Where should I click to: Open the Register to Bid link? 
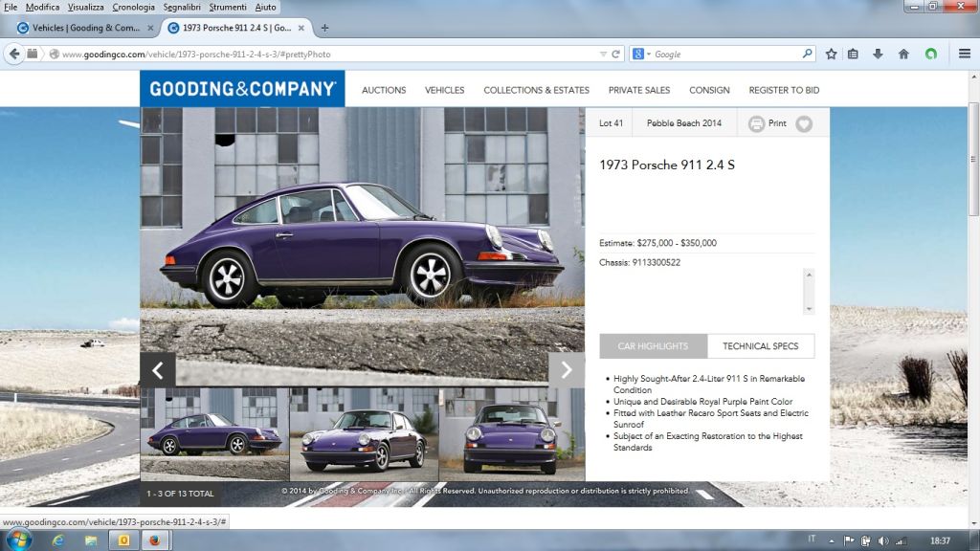tap(784, 90)
